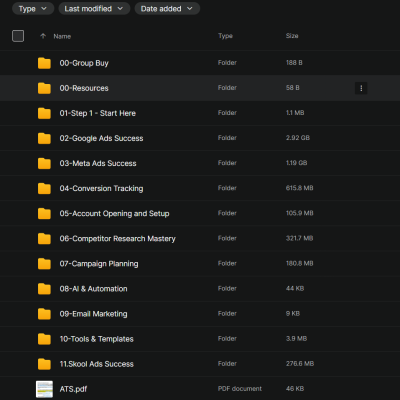Click the 1.1 MB size value
Viewport: 400px width, 400px height.
click(295, 113)
